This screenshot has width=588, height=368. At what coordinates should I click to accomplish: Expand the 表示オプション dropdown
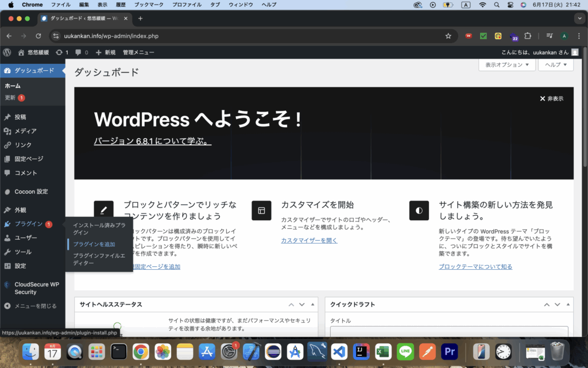(x=506, y=65)
